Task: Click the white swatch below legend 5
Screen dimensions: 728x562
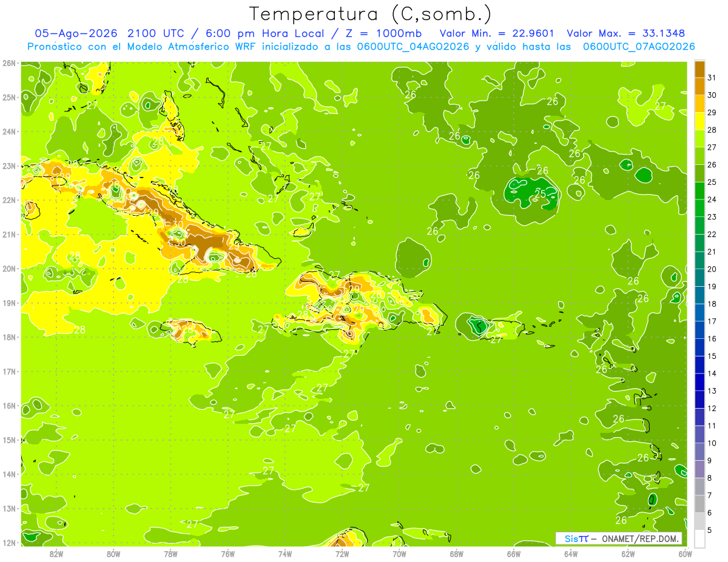Action: (700, 538)
